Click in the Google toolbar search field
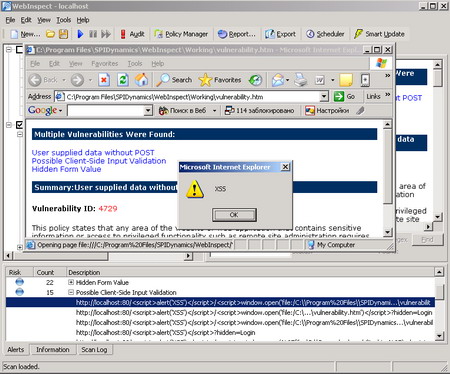Image resolution: width=450 pixels, height=374 pixels. pos(106,110)
